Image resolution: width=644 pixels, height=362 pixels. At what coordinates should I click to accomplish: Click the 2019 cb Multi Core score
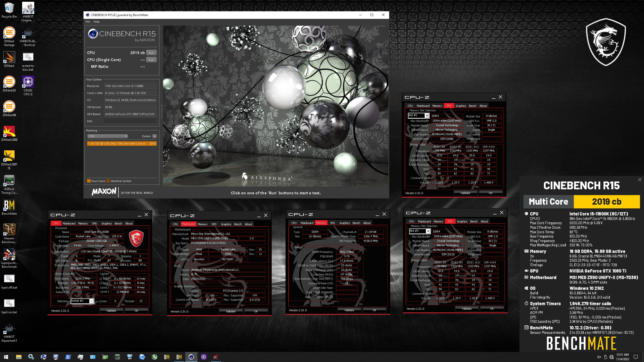coord(607,202)
